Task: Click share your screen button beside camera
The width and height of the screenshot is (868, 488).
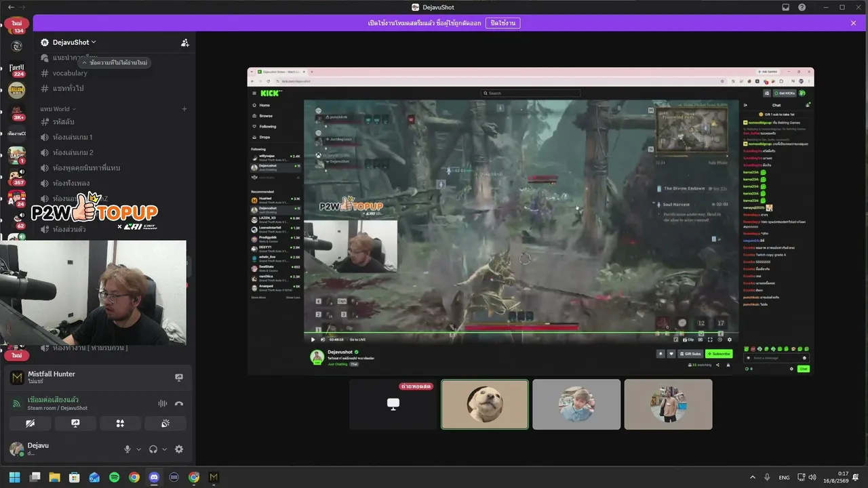Action: pyautogui.click(x=75, y=424)
